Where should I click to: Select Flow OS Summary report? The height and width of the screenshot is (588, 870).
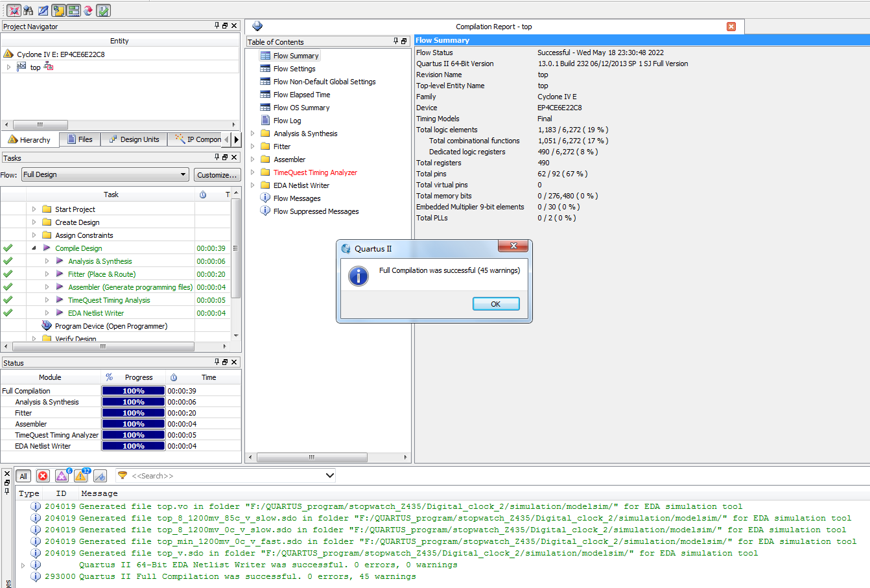(x=301, y=108)
